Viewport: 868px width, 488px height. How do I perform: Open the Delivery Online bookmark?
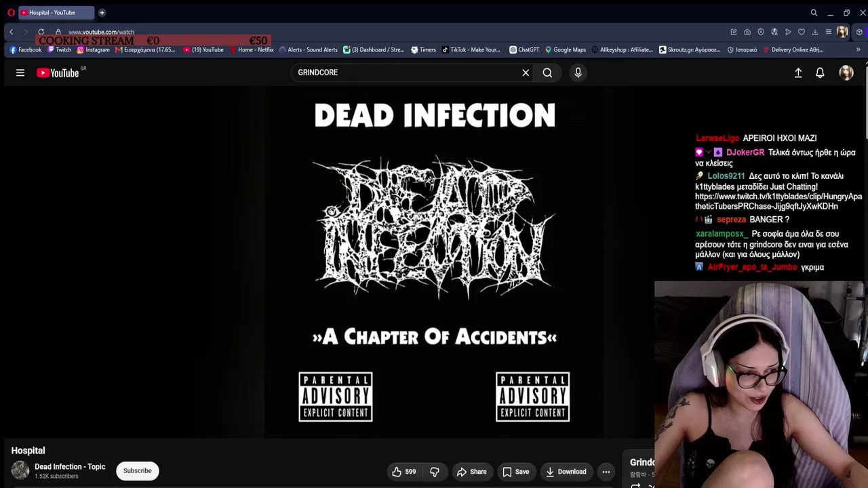point(793,49)
